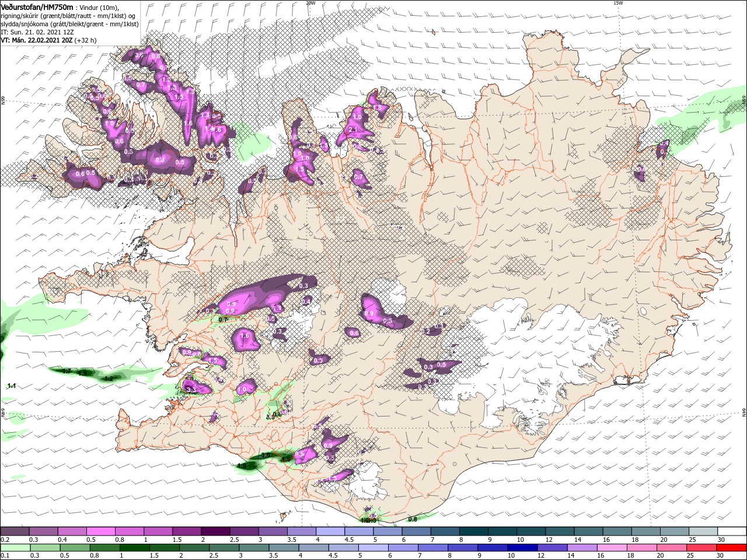Pick upper scale pale grey swatch between 25 and 30
Screen dimensions: 747x560
coord(702,531)
